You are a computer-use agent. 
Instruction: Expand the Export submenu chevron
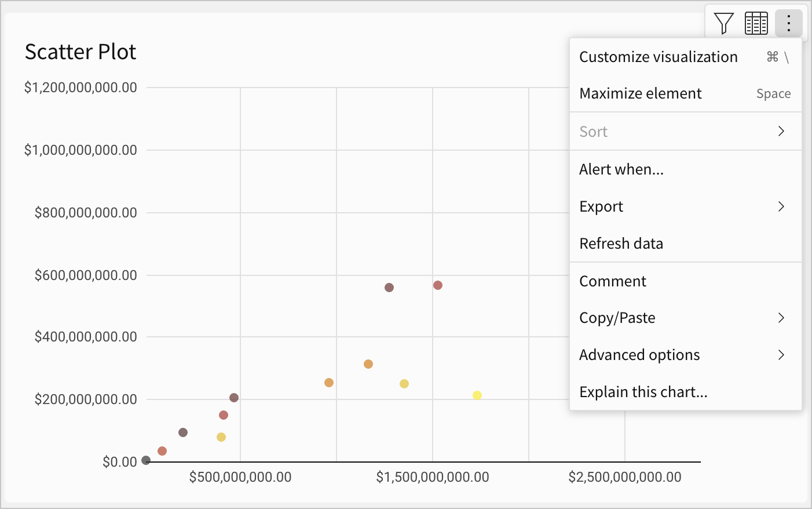tap(781, 206)
